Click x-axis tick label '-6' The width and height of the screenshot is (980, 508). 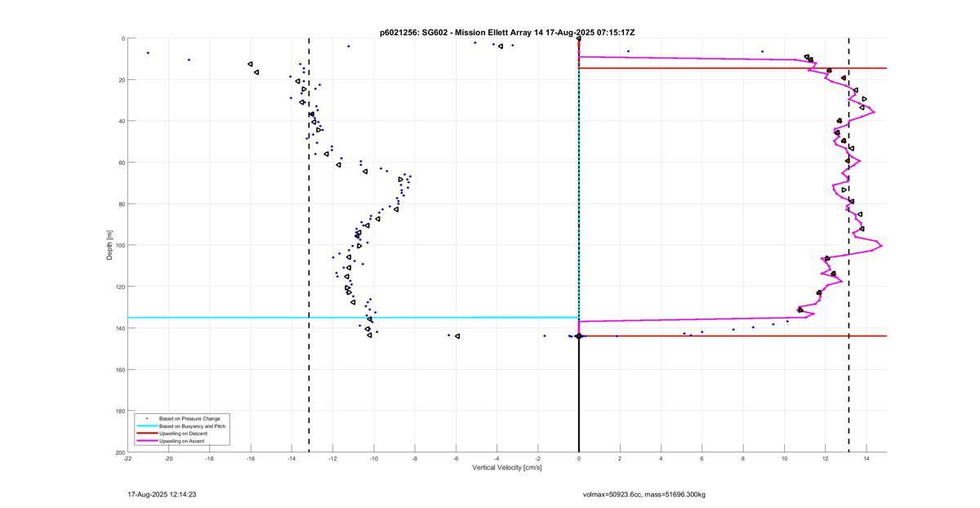coord(456,458)
